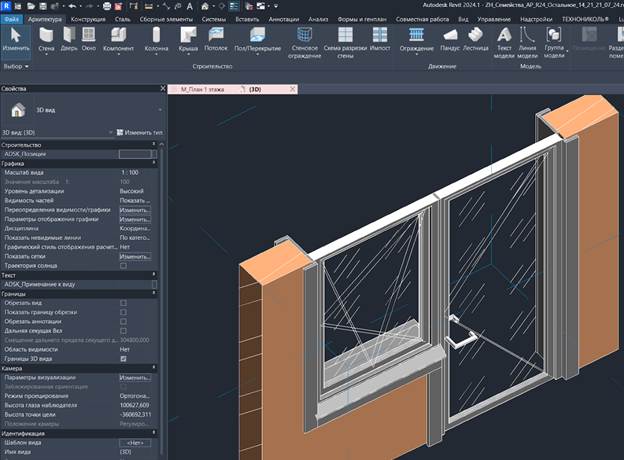Open the 3D вид type selector dropdown
The height and width of the screenshot is (460, 624).
pyautogui.click(x=83, y=110)
